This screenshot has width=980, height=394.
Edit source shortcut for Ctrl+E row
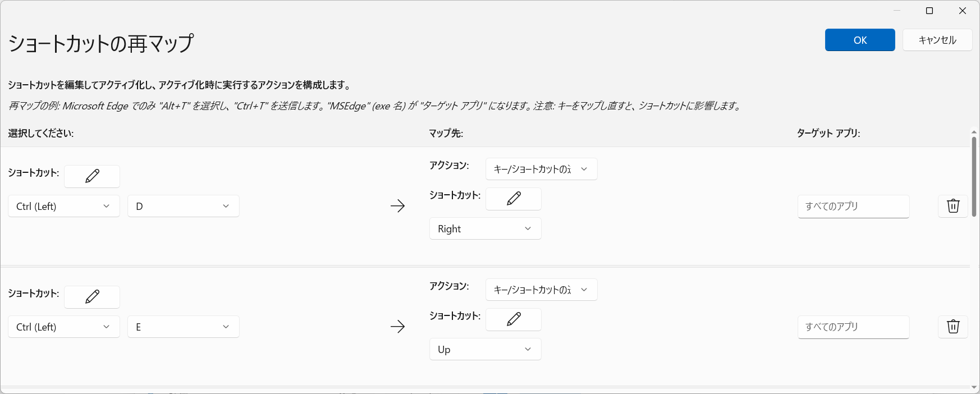(x=92, y=297)
